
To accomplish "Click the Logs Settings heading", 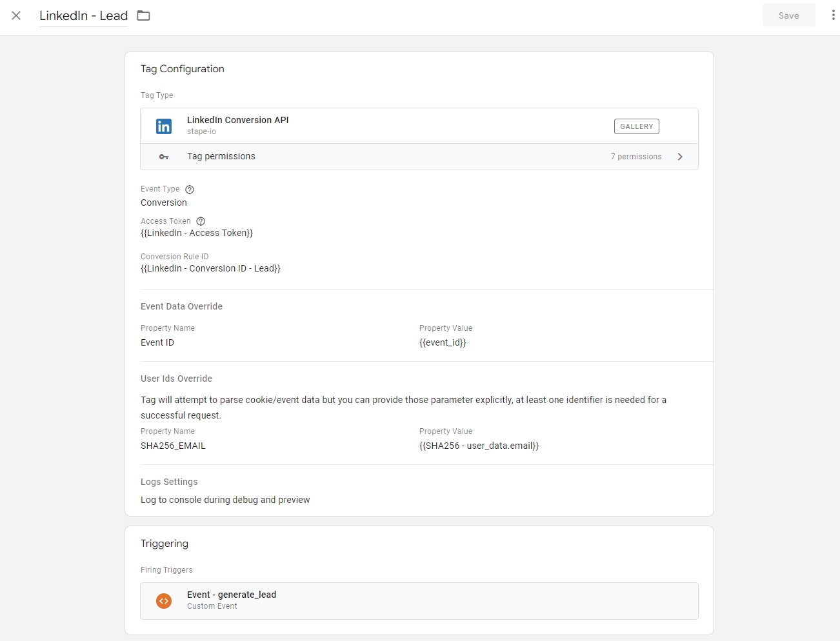I will [169, 482].
